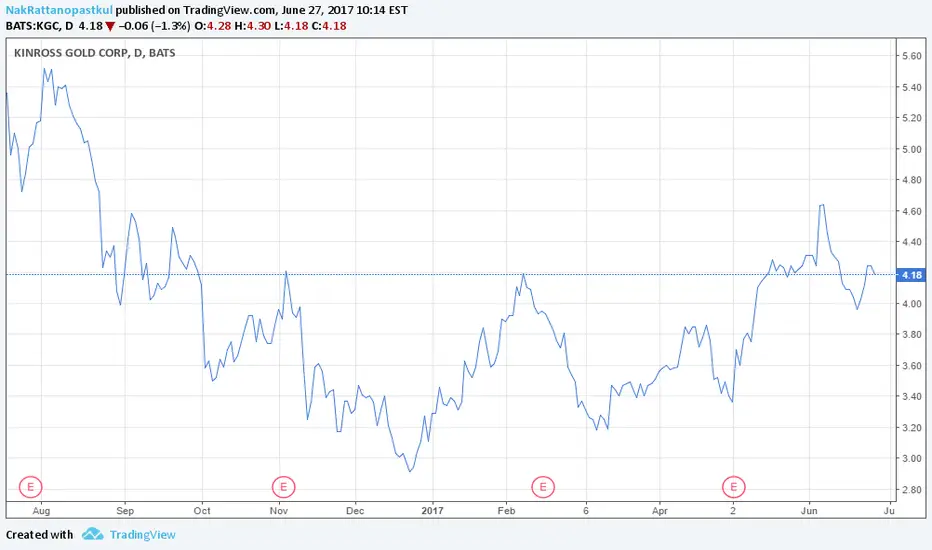Click the 5.60 price axis label
This screenshot has height=550, width=932.
click(911, 56)
